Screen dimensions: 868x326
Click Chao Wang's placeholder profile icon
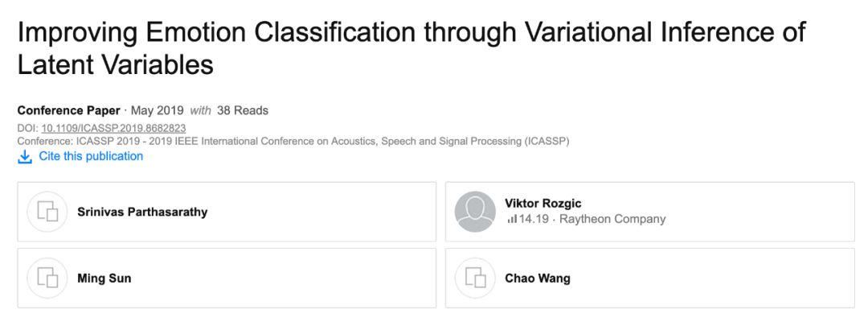click(475, 279)
